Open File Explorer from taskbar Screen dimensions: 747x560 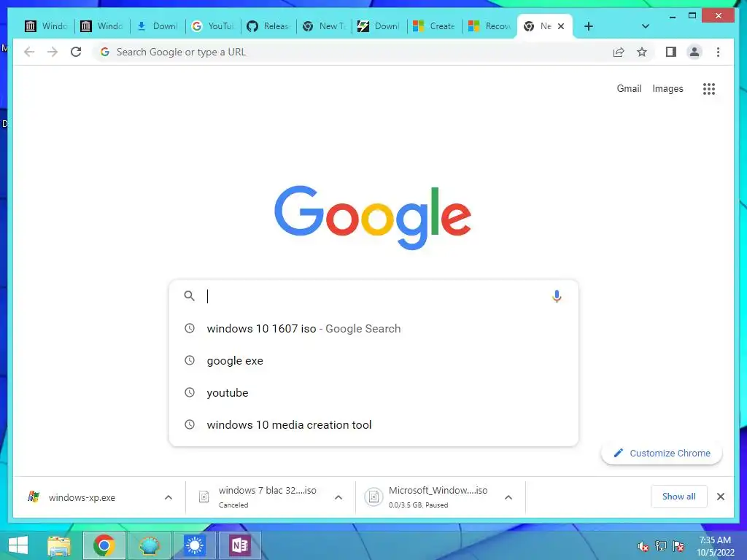[x=59, y=545]
